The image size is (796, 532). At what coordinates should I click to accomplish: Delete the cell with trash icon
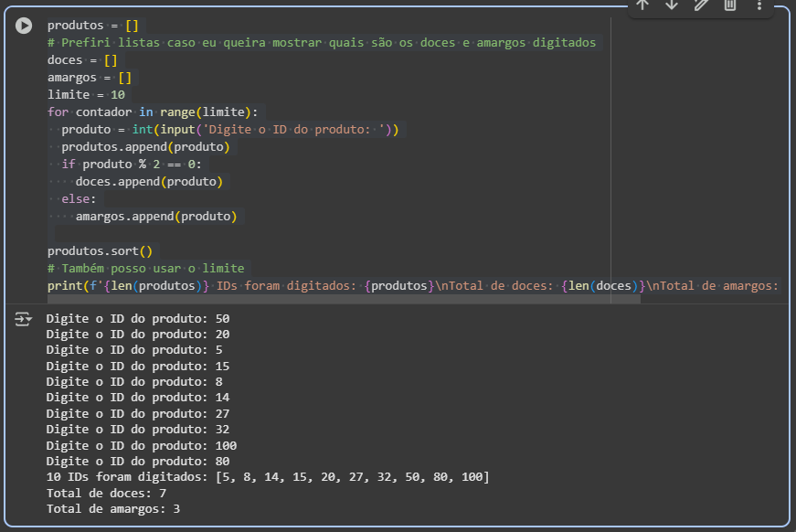730,5
